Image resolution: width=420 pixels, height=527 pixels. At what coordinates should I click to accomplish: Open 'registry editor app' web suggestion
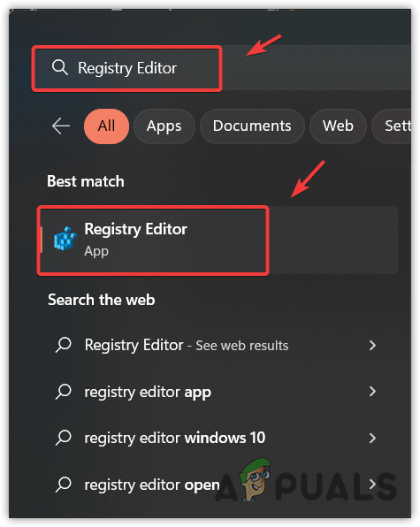(215, 392)
